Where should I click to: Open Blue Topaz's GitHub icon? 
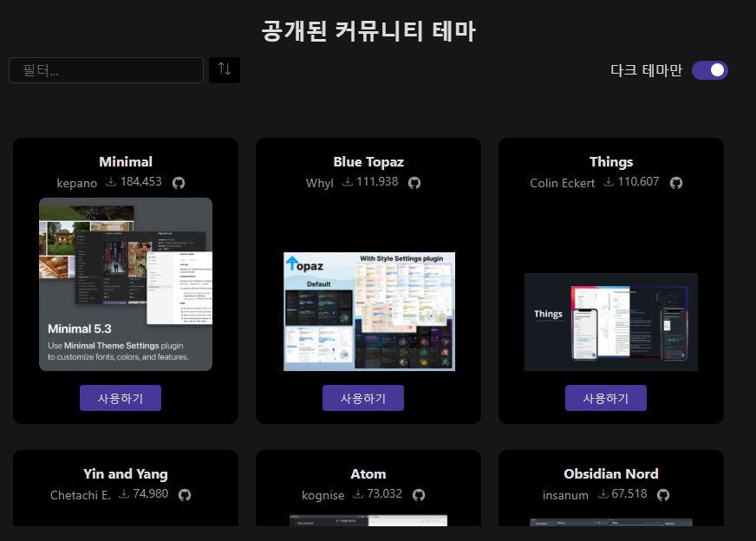point(414,183)
